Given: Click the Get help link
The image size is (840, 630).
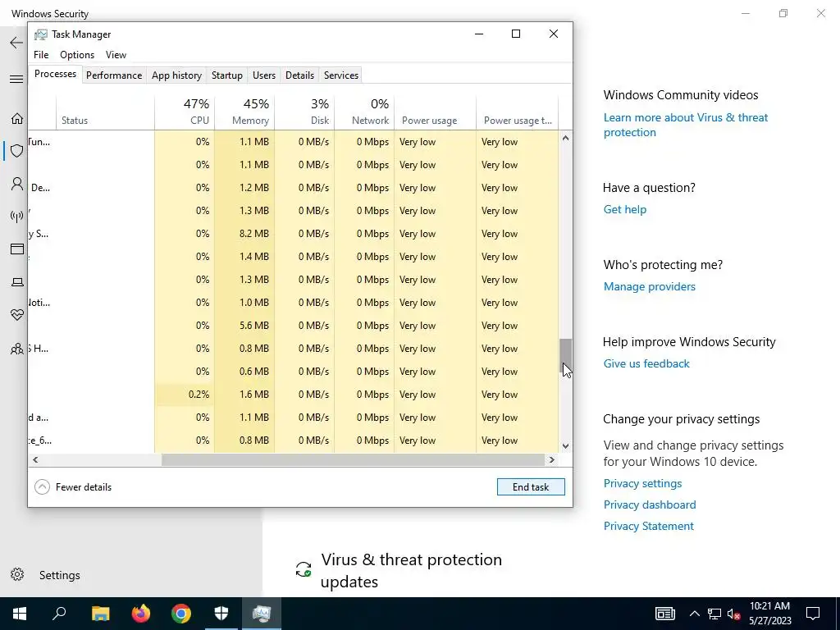Looking at the screenshot, I should tap(624, 209).
